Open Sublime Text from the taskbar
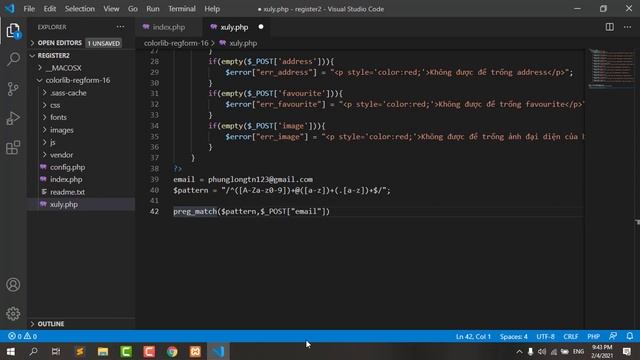Screen dimensions: 640x360 80,351
